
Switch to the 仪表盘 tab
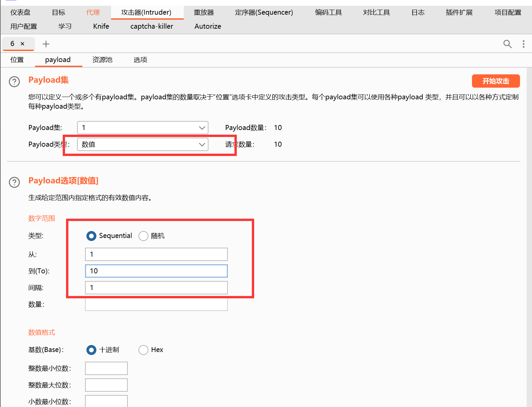point(20,12)
